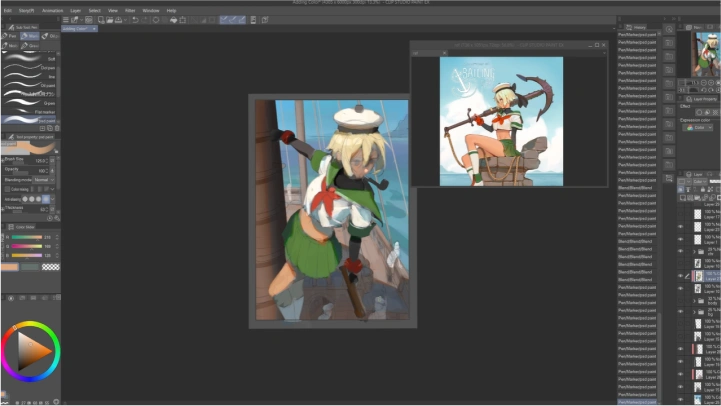Screen dimensions: 721x406
Task: Open the Animation menu
Action: tap(52, 10)
